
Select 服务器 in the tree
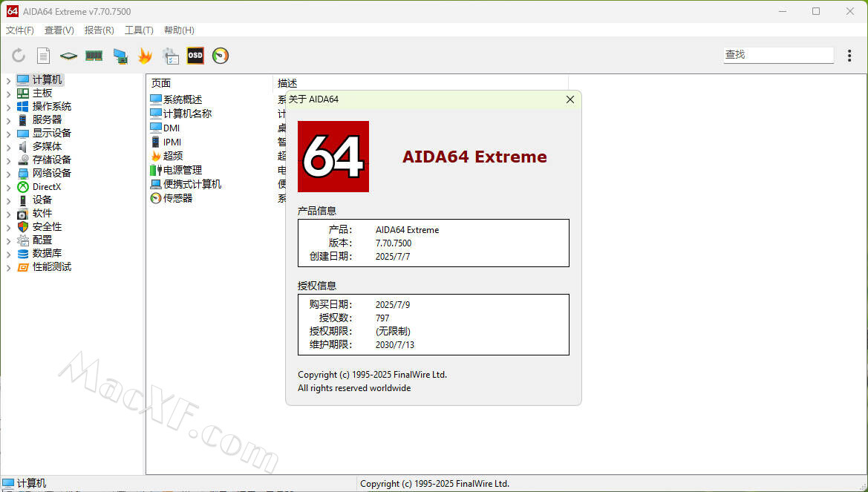pos(47,119)
